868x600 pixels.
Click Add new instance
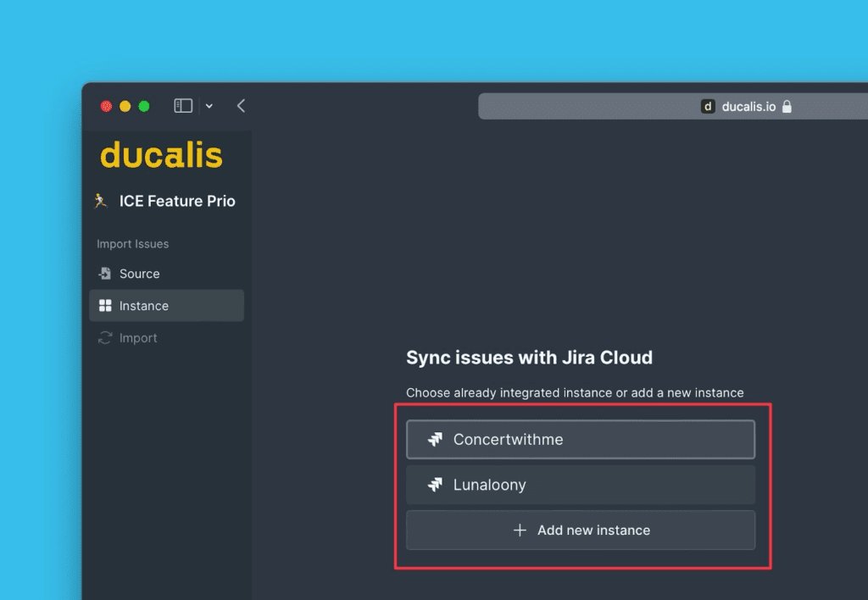tap(581, 530)
